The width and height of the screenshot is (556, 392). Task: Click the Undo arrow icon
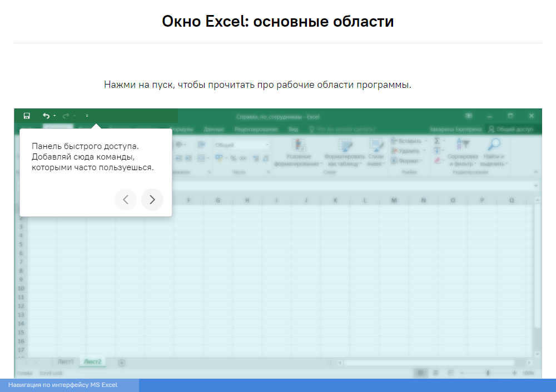[46, 116]
